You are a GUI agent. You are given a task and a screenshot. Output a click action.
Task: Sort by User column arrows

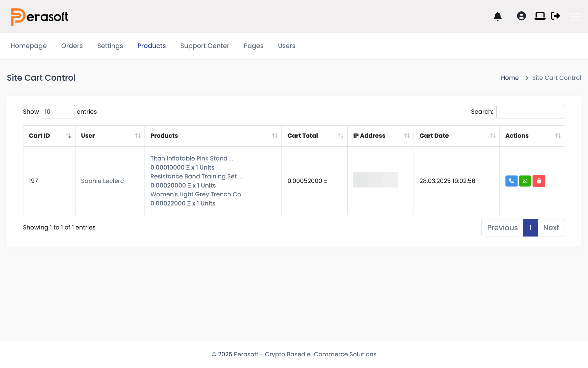138,136
